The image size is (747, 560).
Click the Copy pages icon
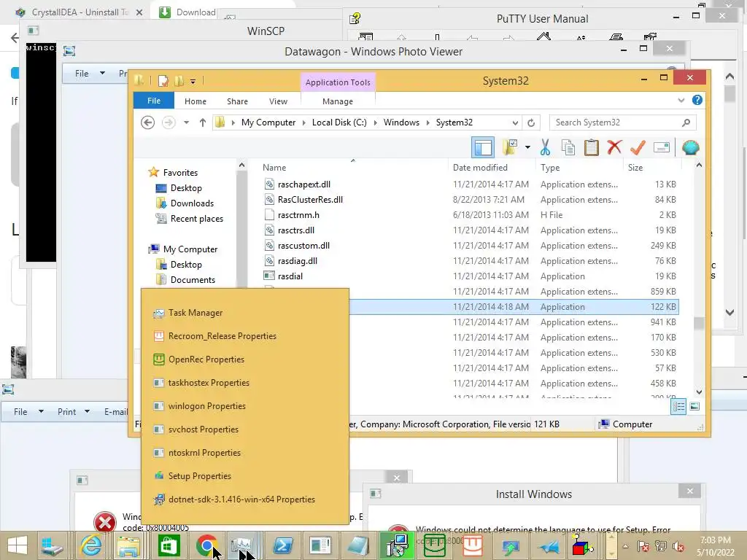(x=568, y=147)
